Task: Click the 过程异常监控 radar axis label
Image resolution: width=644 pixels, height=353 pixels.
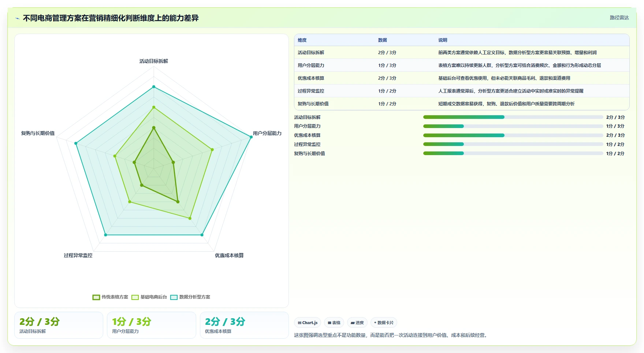Action: (78, 255)
